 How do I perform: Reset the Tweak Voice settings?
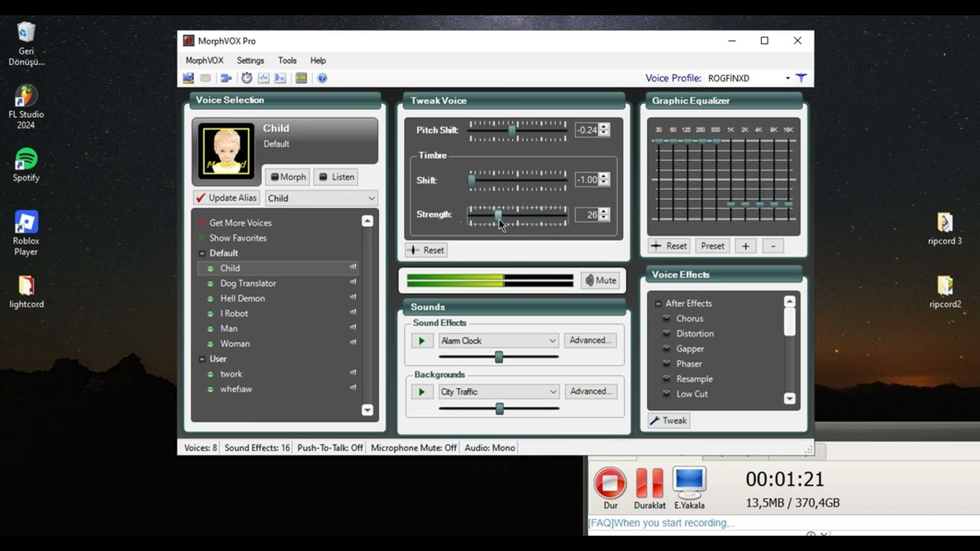click(x=426, y=250)
